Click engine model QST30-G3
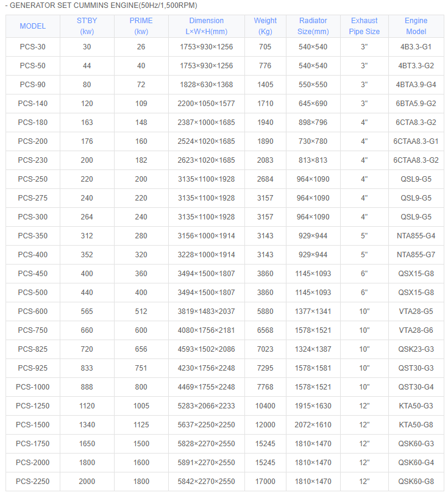 pyautogui.click(x=416, y=368)
